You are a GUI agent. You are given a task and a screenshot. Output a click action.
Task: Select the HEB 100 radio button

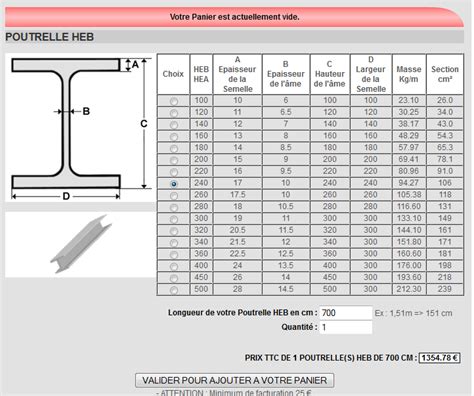[x=174, y=101]
